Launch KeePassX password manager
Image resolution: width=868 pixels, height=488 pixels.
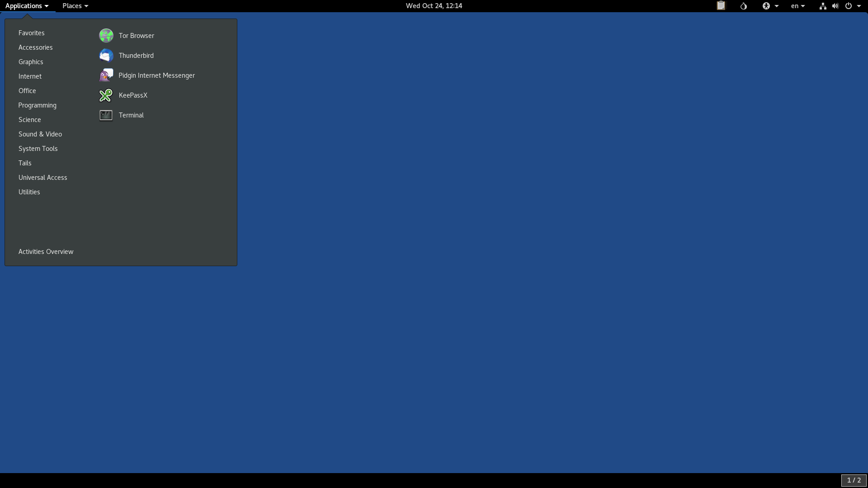[133, 95]
